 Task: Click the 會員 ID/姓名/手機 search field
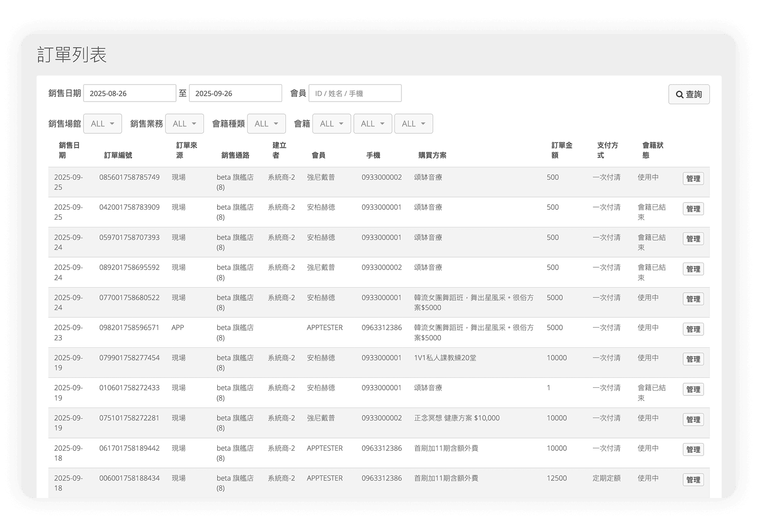coord(355,93)
